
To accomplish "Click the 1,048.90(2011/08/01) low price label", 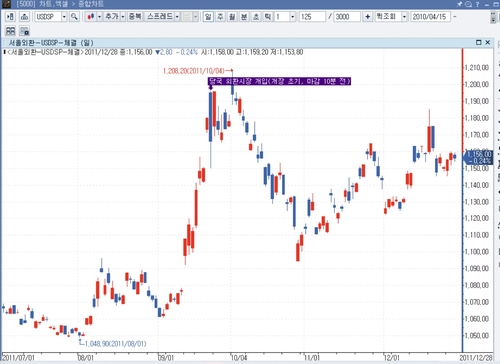I will (x=116, y=344).
